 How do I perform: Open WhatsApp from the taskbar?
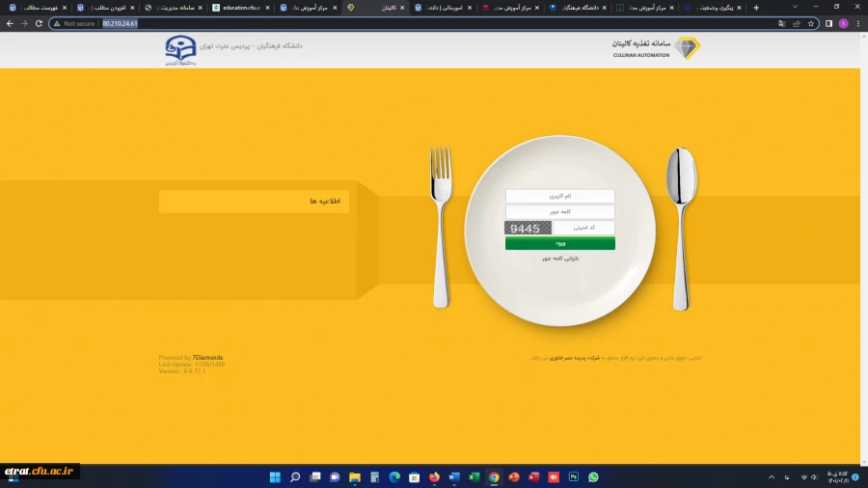click(593, 476)
